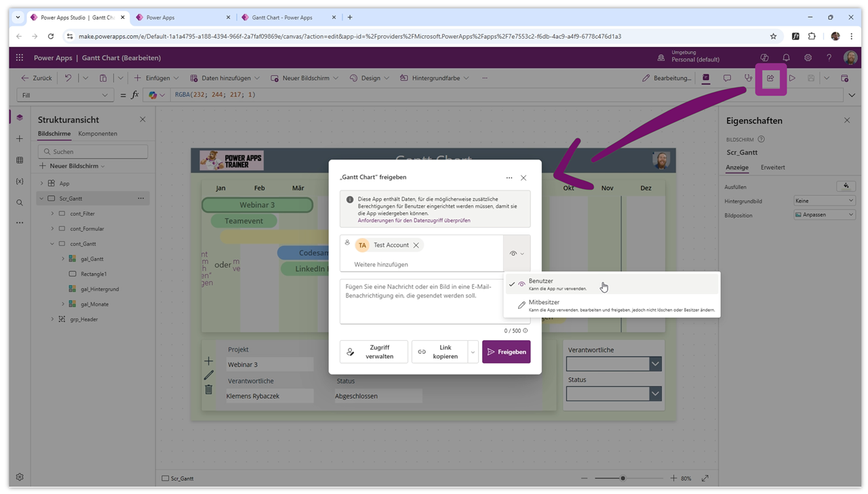Click the share app icon in the command bar
The width and height of the screenshot is (868, 494).
pyautogui.click(x=770, y=78)
